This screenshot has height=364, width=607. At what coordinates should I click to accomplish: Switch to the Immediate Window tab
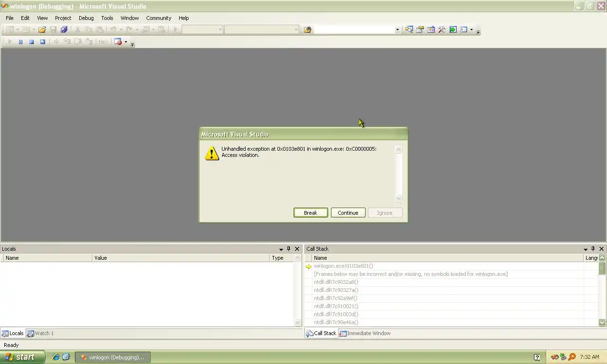tap(365, 333)
